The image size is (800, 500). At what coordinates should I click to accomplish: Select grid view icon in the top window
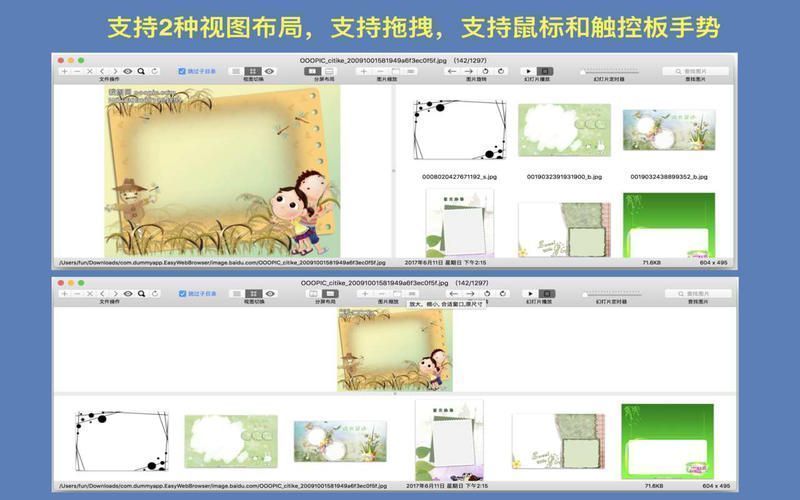(x=253, y=72)
